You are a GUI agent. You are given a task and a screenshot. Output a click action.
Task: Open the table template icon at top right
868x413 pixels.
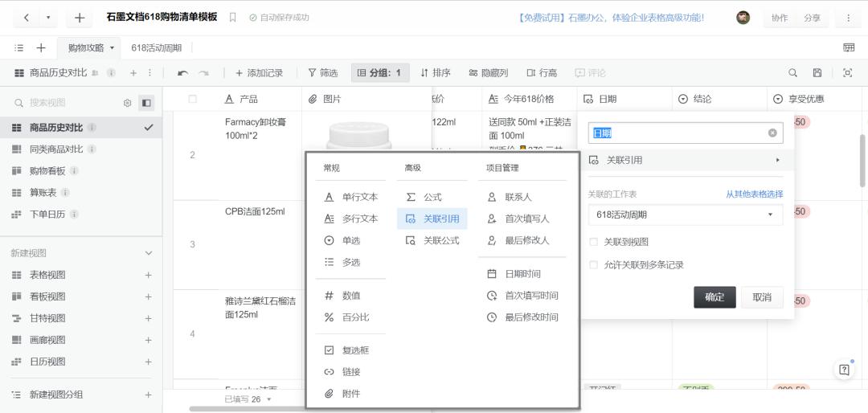pyautogui.click(x=849, y=47)
